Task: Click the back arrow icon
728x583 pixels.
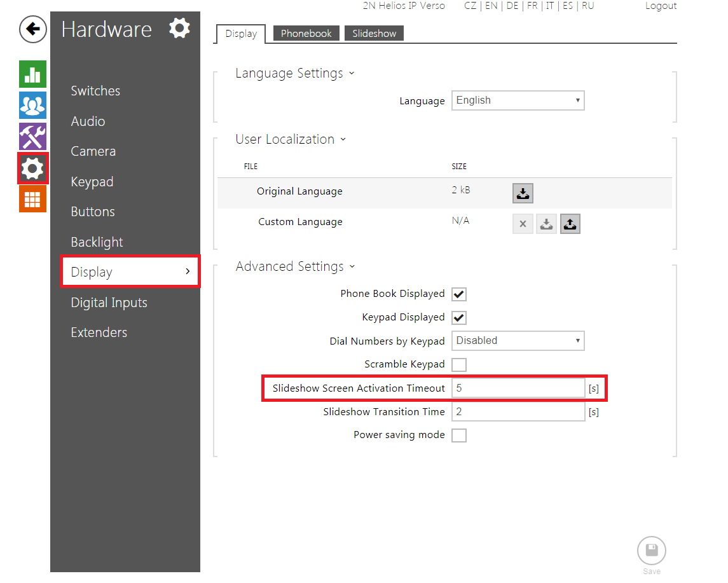Action: [x=33, y=29]
